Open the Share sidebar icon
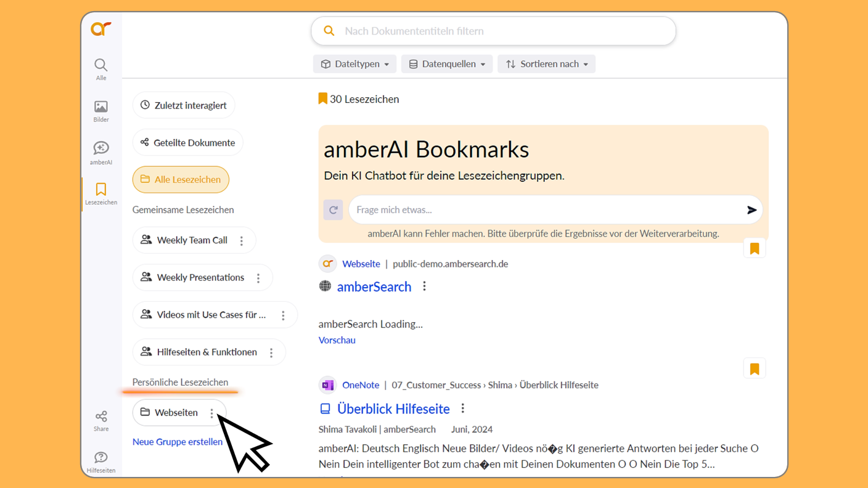The image size is (868, 488). pos(101,421)
